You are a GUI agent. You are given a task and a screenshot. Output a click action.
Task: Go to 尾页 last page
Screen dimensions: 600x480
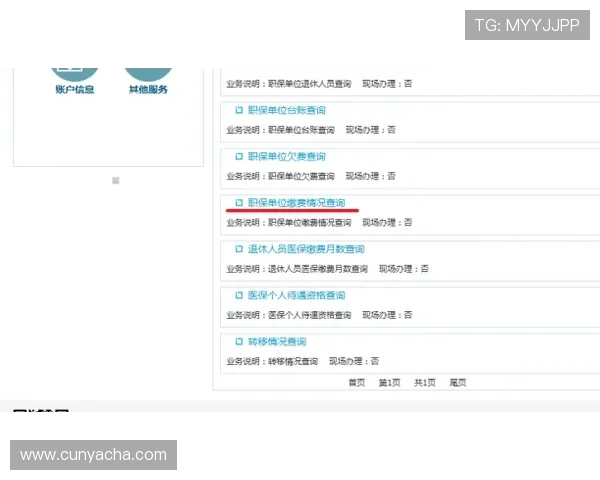click(458, 383)
